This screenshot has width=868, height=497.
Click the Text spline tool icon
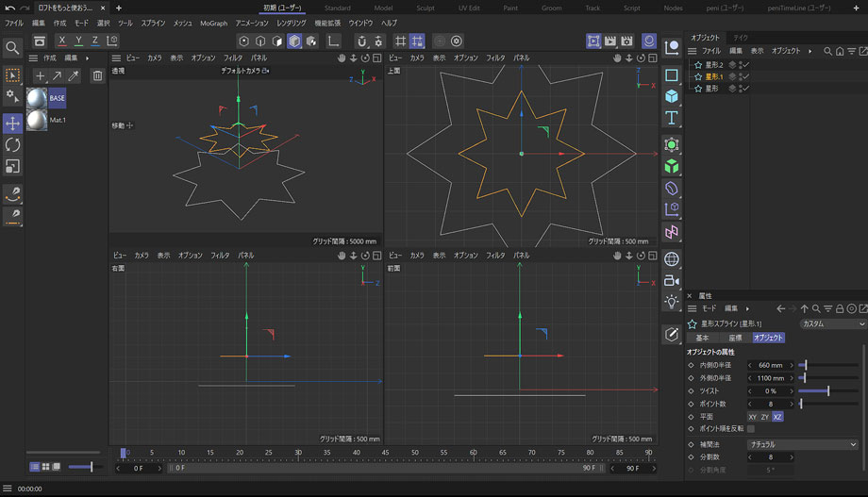pyautogui.click(x=672, y=118)
